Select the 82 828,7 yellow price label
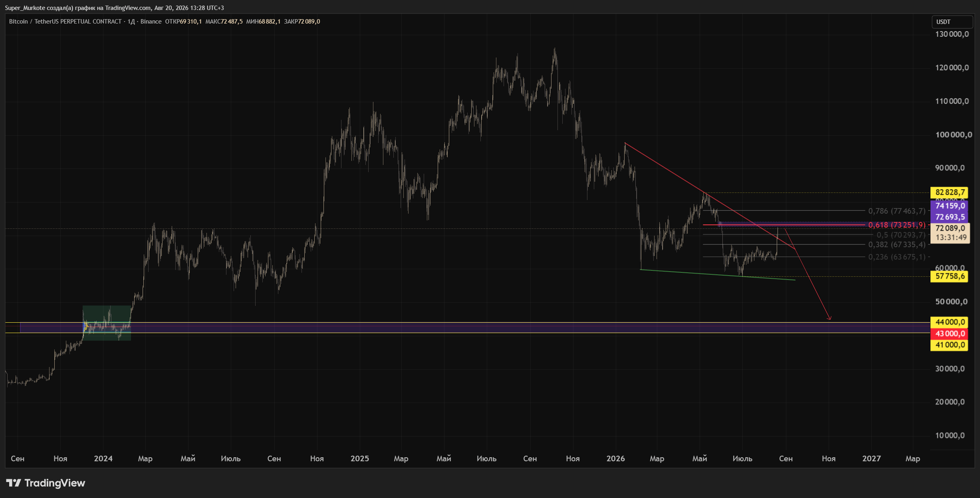980x498 pixels. 949,192
